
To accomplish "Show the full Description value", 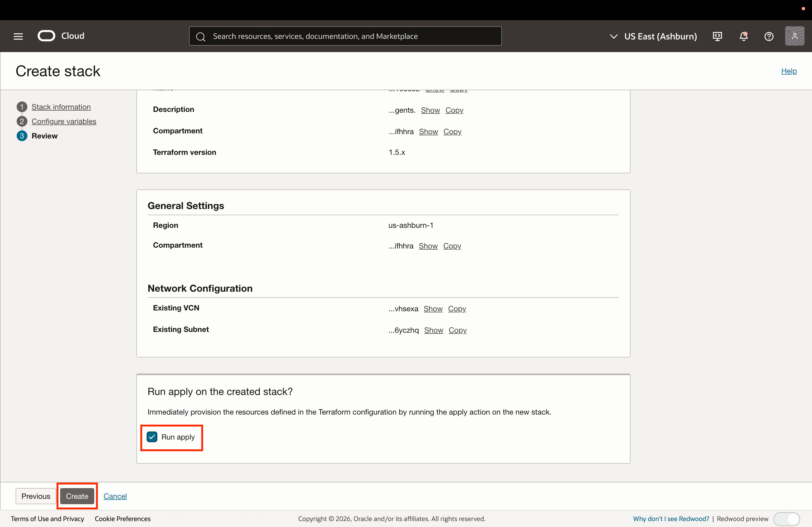I will (430, 110).
